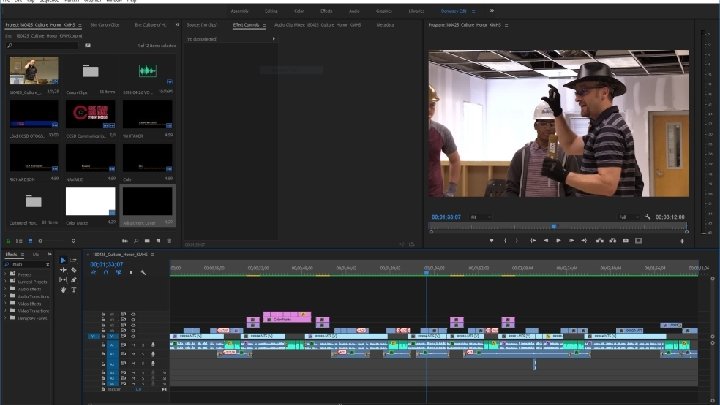
Task: Switch to Color workspace
Action: (299, 11)
